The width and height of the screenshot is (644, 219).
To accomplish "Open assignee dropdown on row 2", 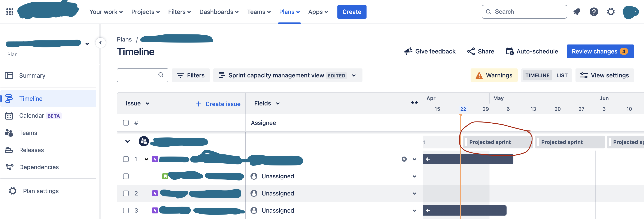I will 414,194.
